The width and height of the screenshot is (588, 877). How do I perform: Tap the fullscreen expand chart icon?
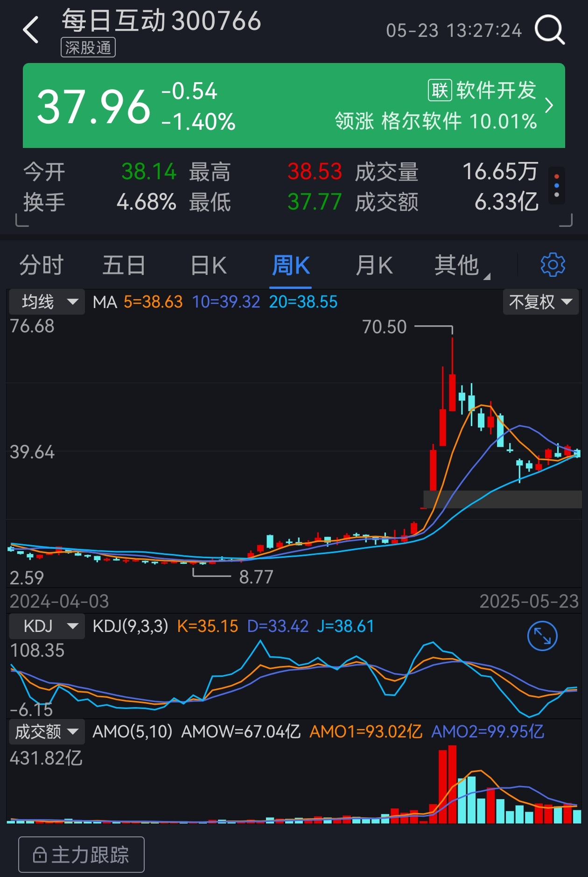click(x=542, y=636)
